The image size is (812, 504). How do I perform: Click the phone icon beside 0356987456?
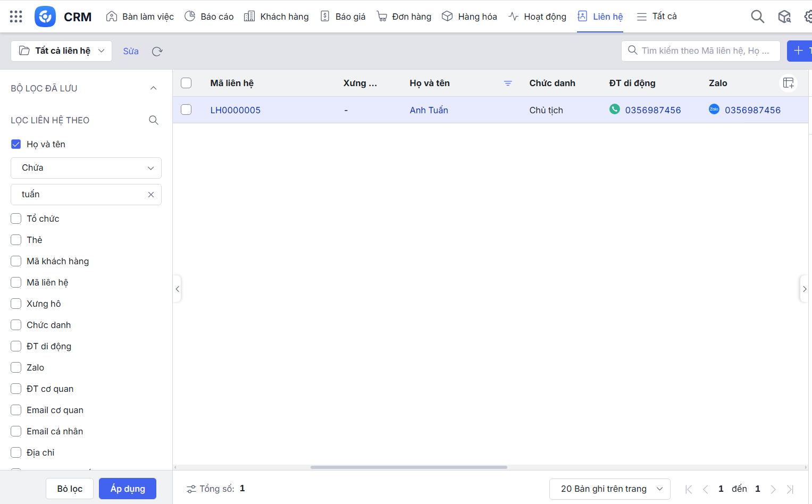(614, 110)
